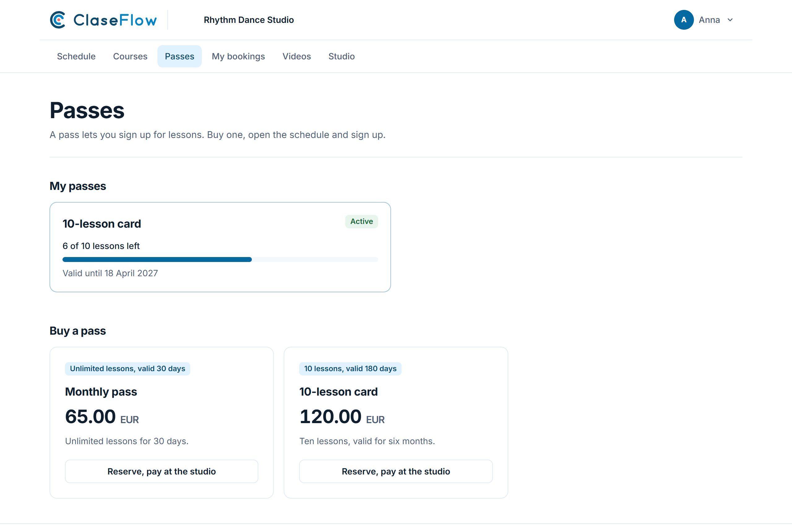
Task: Open the Studio tab
Action: 341,56
